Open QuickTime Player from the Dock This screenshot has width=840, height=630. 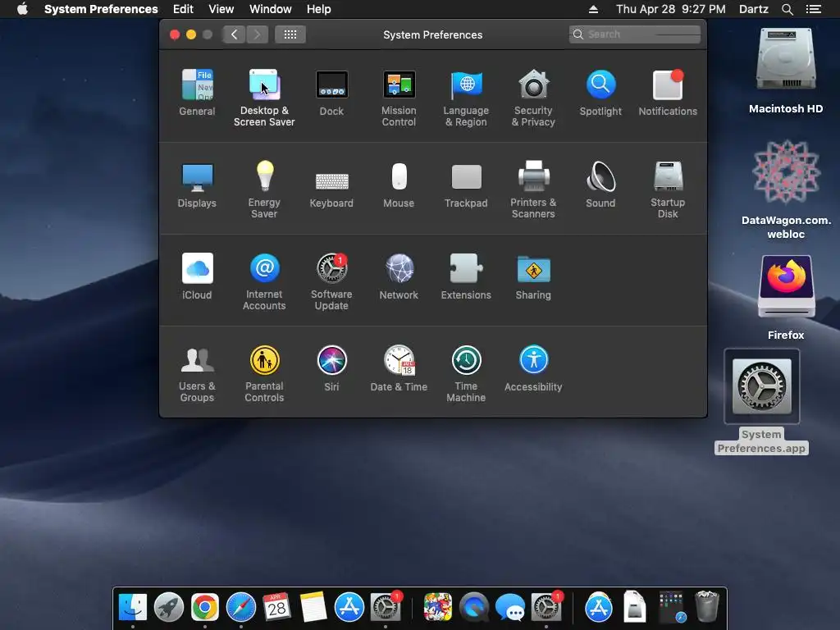pos(474,608)
